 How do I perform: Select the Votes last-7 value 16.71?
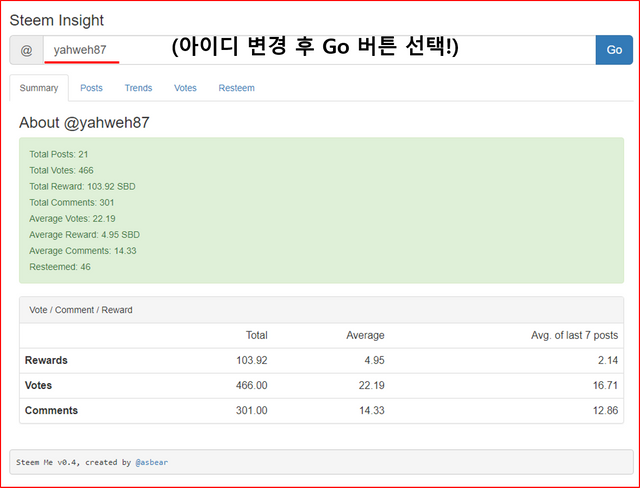point(605,385)
